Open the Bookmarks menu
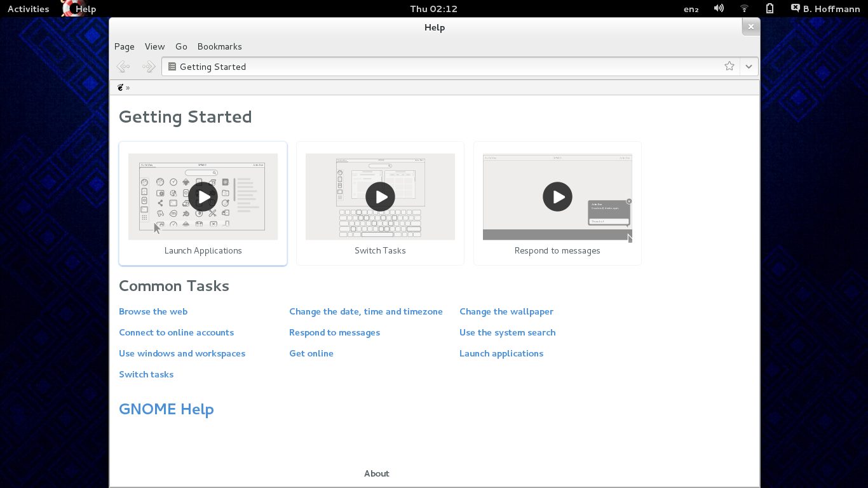868x488 pixels. click(219, 46)
